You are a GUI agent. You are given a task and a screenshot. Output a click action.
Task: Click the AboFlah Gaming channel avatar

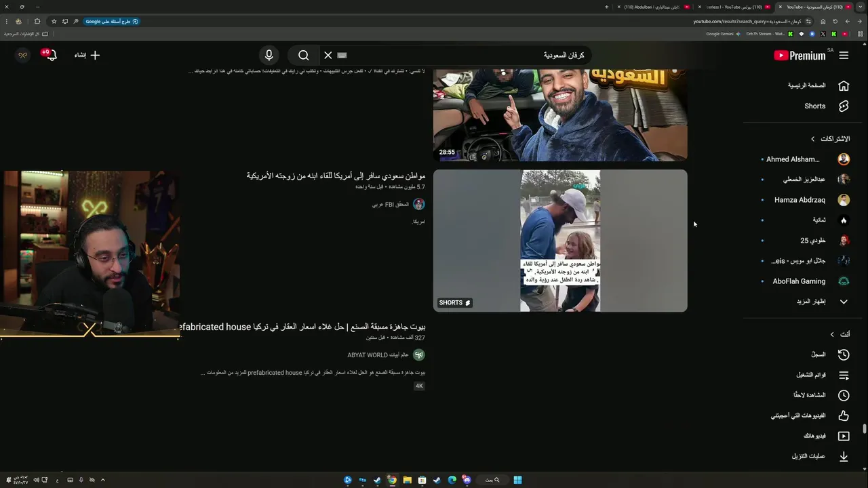coord(844,281)
